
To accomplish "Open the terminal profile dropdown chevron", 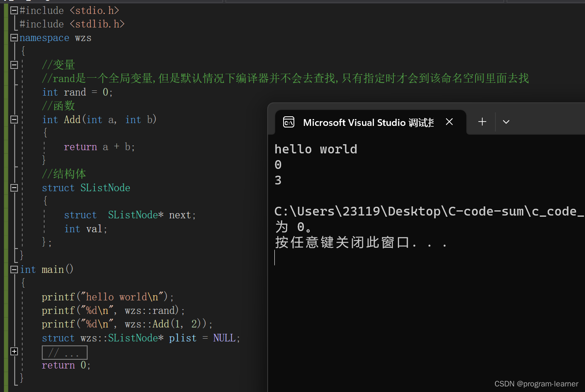I will pos(506,122).
